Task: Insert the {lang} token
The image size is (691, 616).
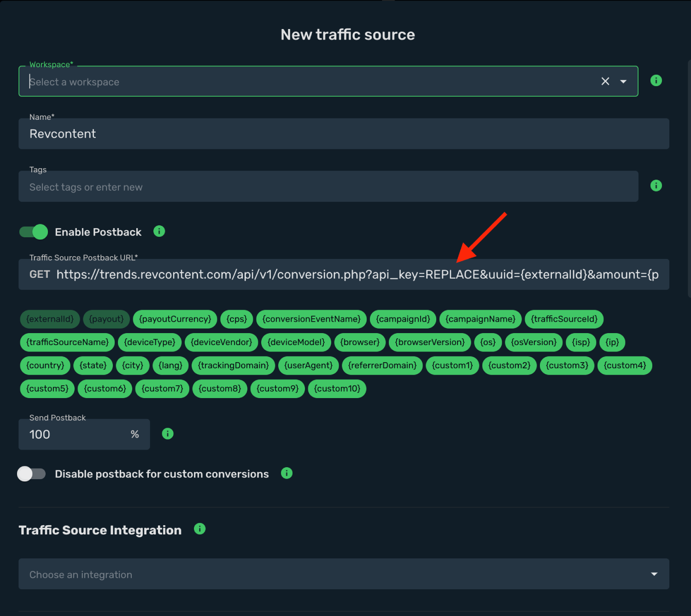Action: click(170, 365)
